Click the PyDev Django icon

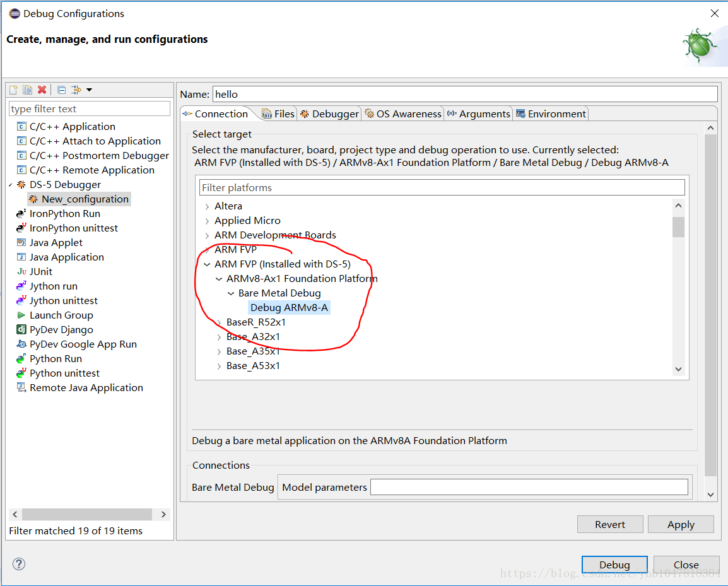21,330
